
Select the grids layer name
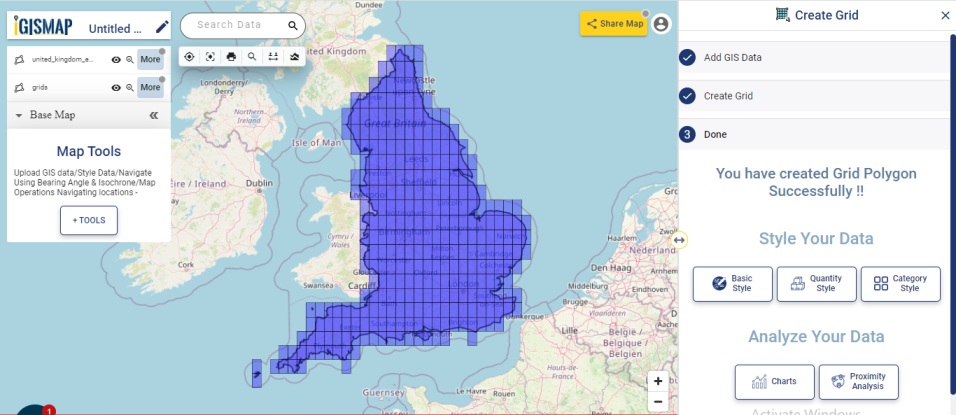(x=40, y=88)
